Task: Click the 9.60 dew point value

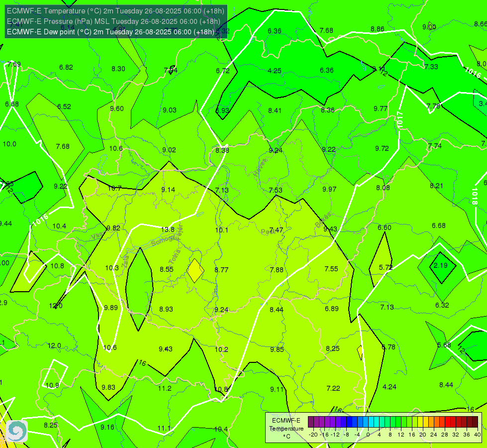Action: pyautogui.click(x=117, y=109)
